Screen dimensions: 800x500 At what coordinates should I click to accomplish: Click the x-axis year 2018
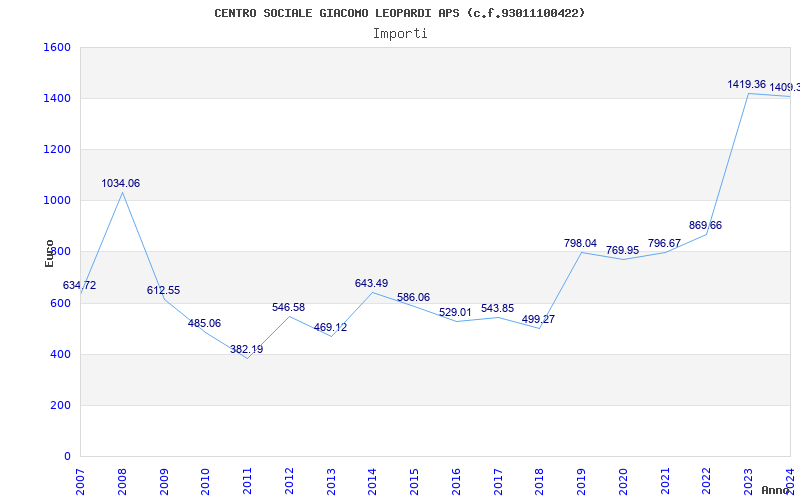click(539, 482)
